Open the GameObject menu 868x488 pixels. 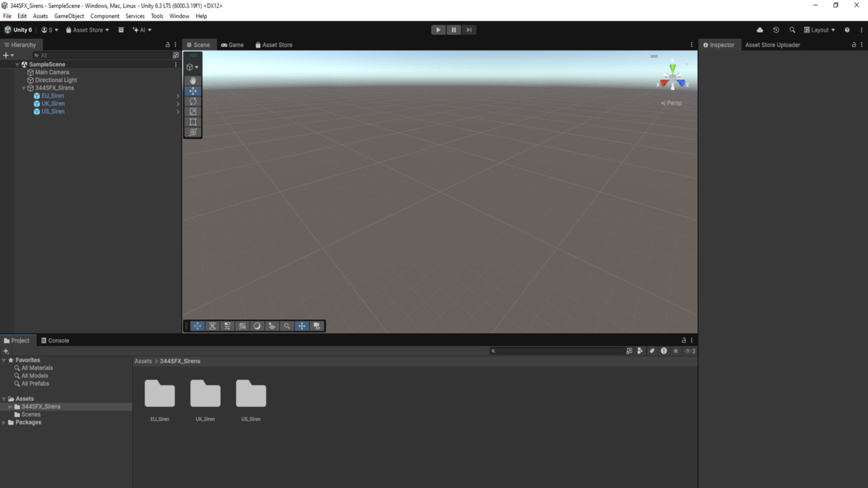(x=69, y=16)
